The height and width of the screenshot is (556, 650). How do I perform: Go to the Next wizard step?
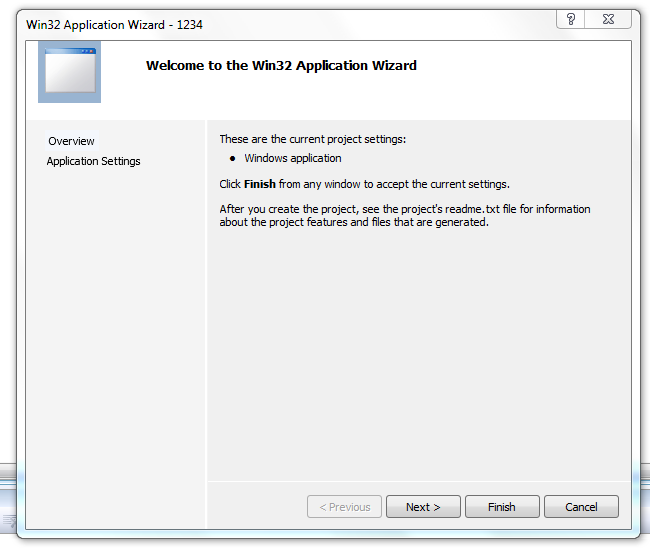click(423, 507)
